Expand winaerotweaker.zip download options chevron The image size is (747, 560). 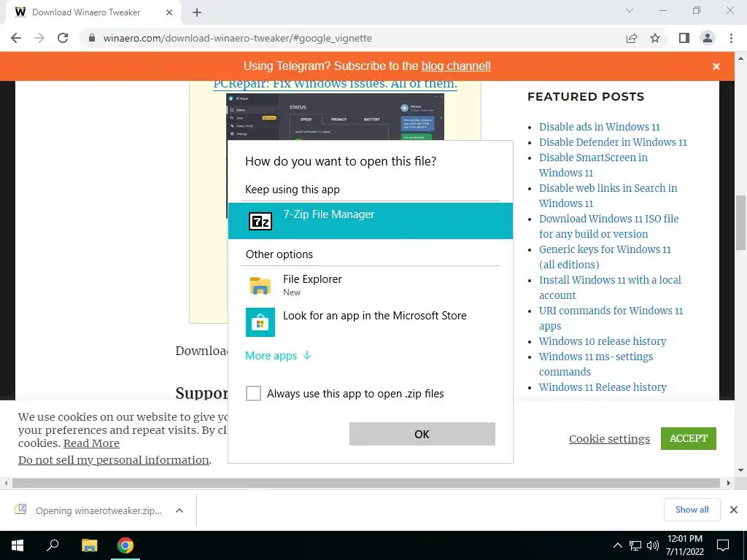[x=179, y=510]
